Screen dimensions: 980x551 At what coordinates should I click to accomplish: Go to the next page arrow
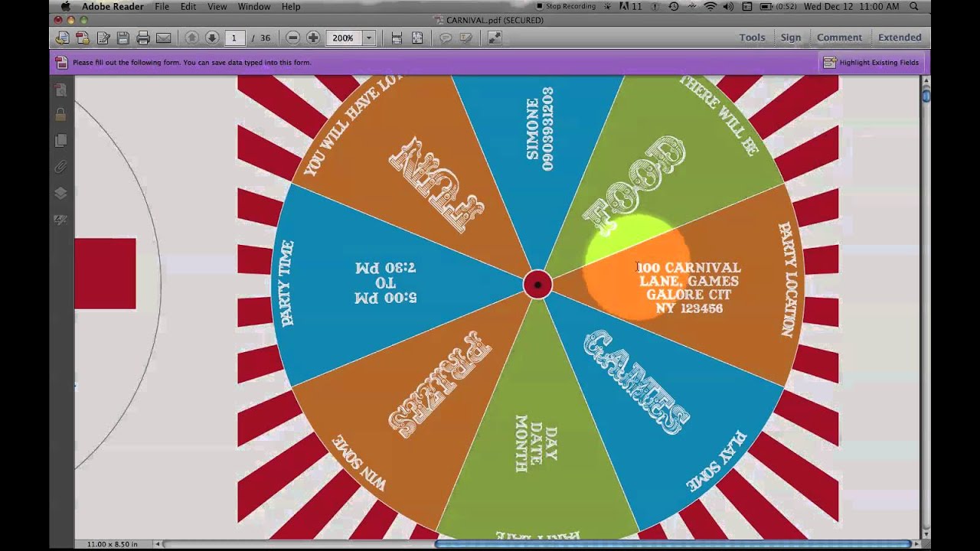click(x=212, y=37)
